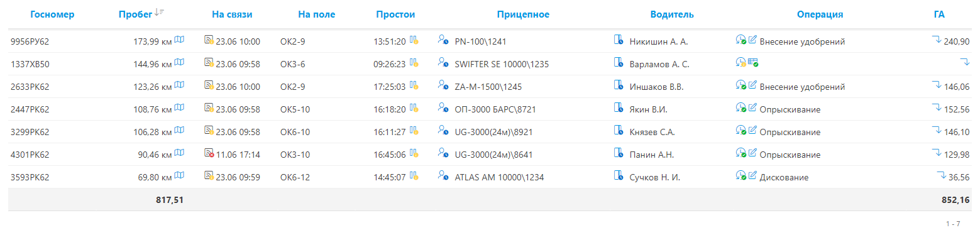Image resolution: width=980 pixels, height=235 pixels.
Task: Open the field link ОК5-10
Action: coord(295,109)
